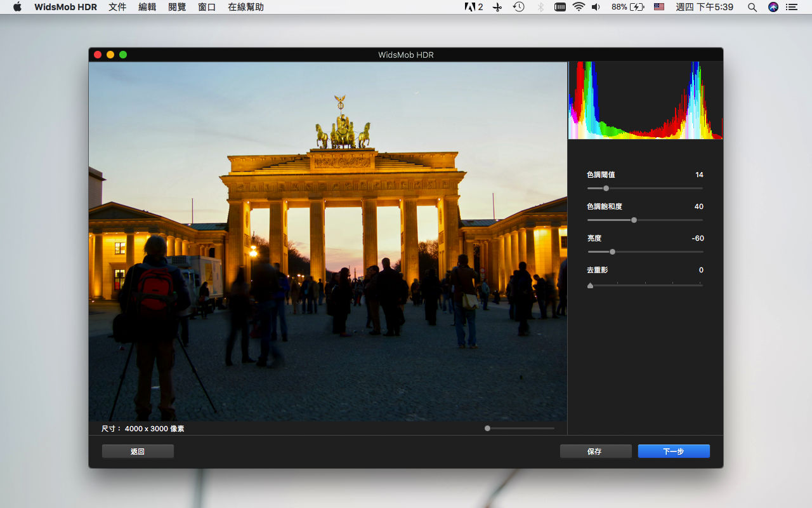Click the 去重影 label
The height and width of the screenshot is (508, 812).
pyautogui.click(x=598, y=270)
